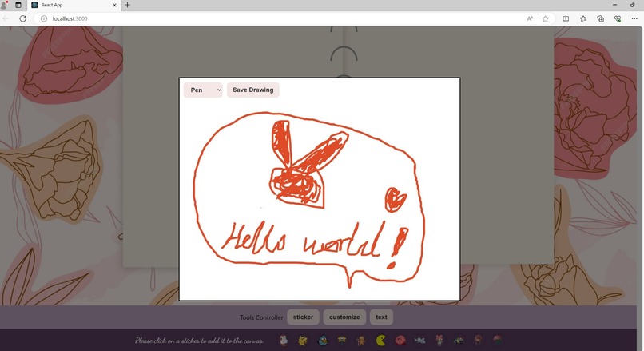This screenshot has height=351, width=644.
Task: Open the tab actions menu
Action: 18,5
